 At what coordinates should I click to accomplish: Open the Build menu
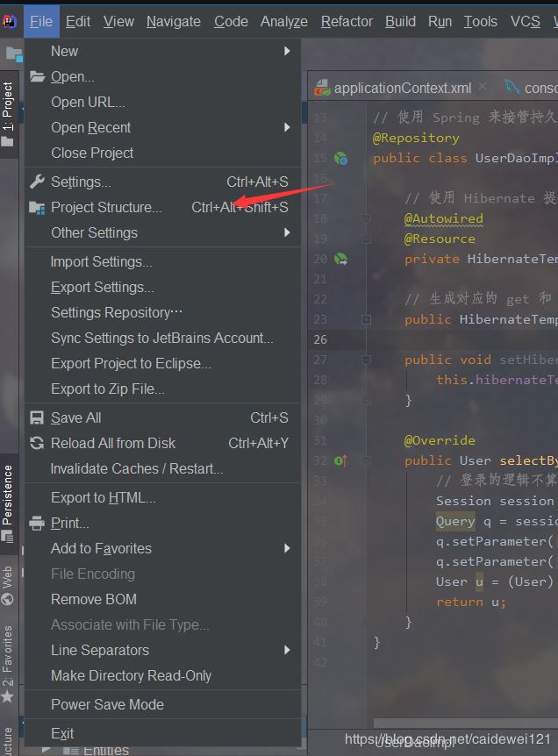[x=400, y=22]
